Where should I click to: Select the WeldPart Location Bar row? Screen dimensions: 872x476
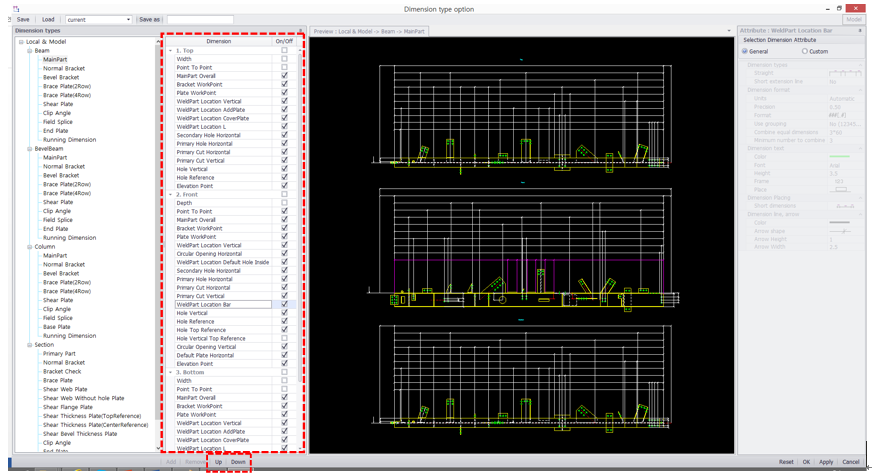tap(223, 305)
